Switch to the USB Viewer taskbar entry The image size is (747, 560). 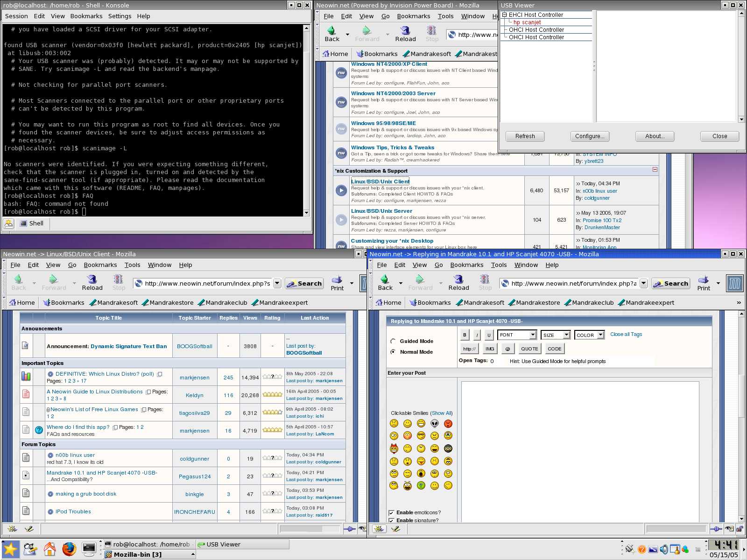(x=223, y=544)
